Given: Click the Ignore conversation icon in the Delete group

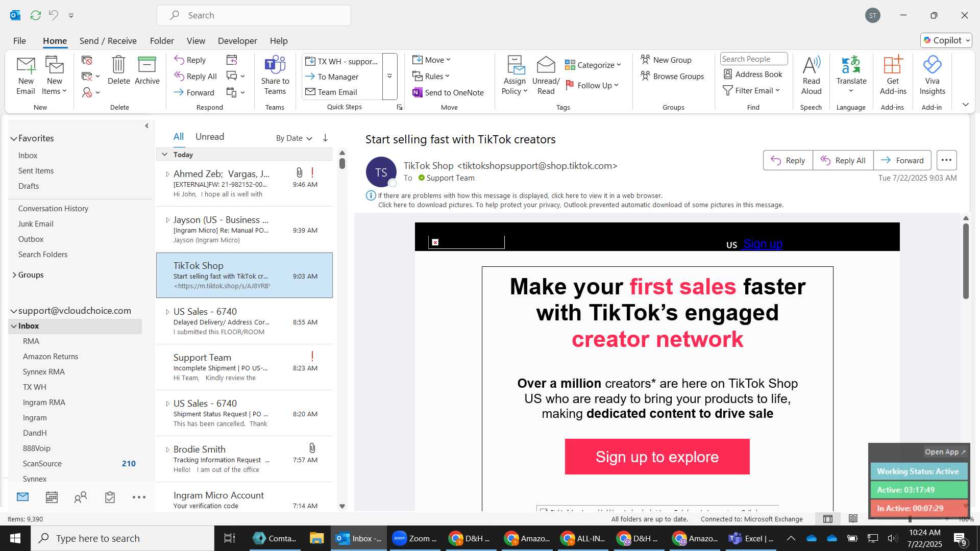Looking at the screenshot, I should pyautogui.click(x=87, y=60).
